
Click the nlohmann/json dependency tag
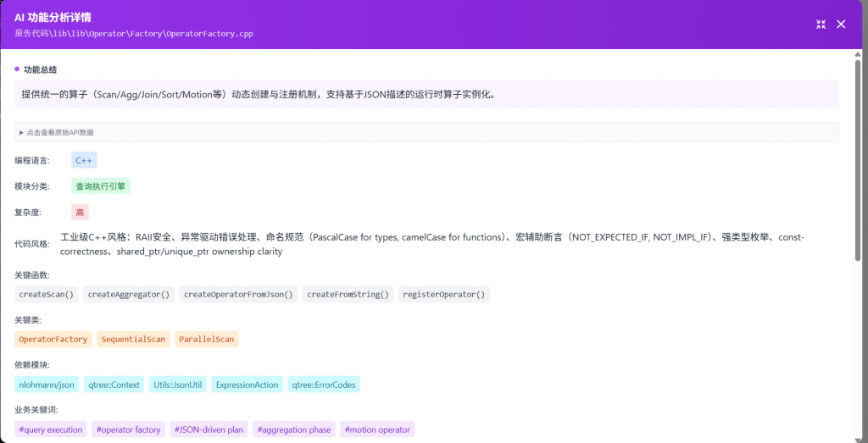point(47,385)
